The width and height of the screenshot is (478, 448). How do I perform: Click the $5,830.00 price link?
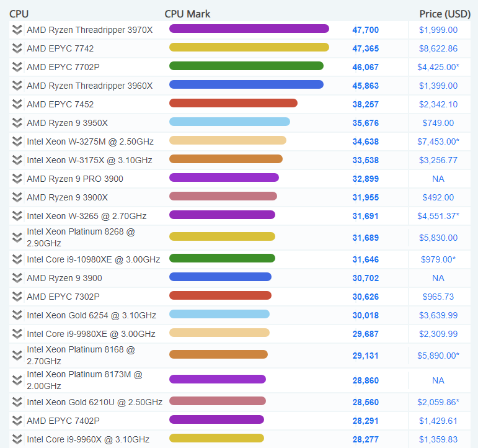(438, 238)
